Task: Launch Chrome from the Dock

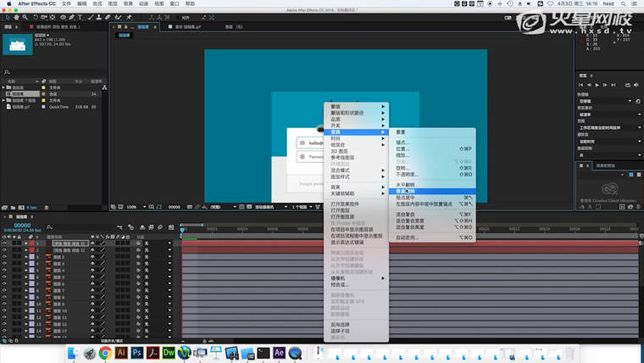Action: [x=105, y=352]
